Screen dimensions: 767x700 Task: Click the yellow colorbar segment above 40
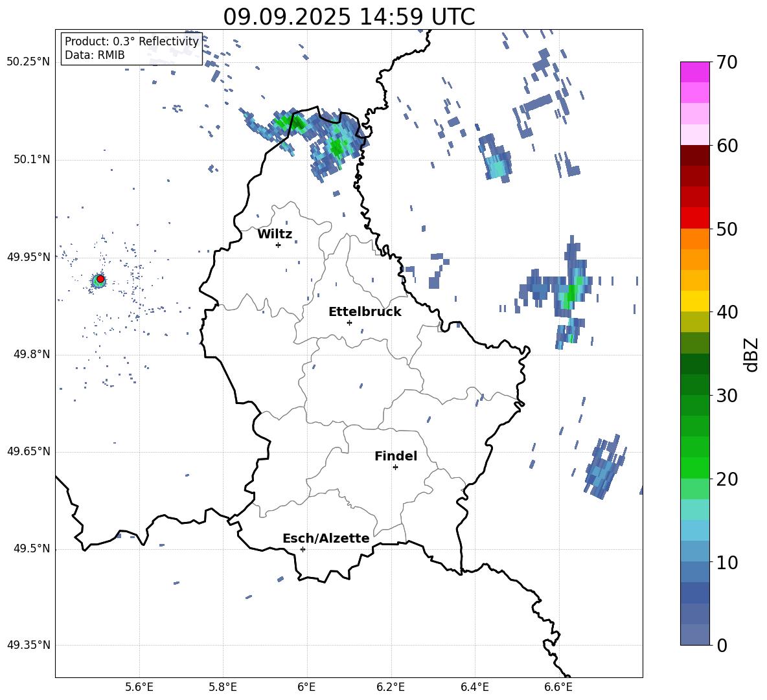click(695, 301)
